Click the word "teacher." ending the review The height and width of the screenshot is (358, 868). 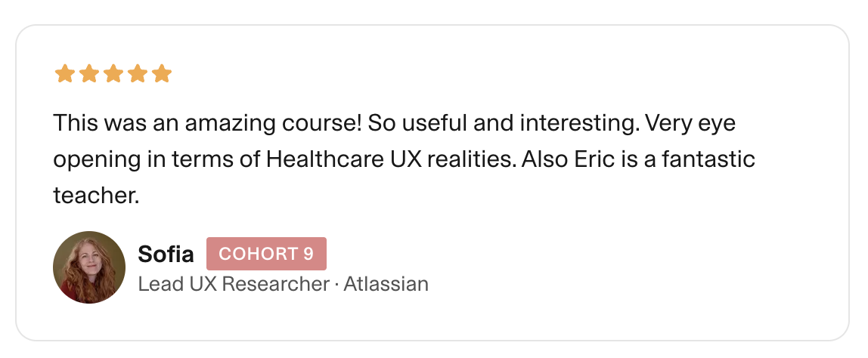pos(96,196)
